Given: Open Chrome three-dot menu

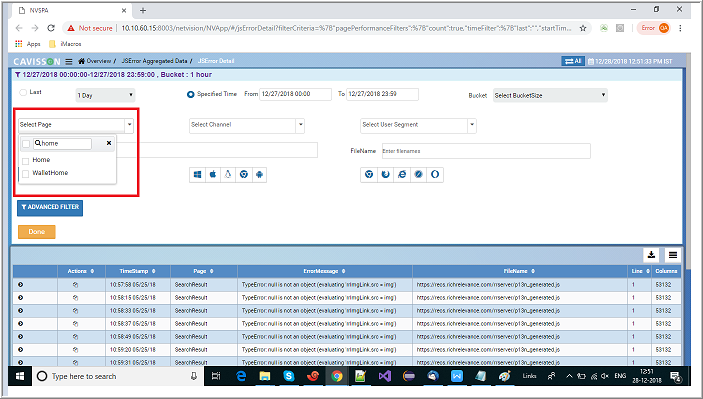Looking at the screenshot, I should click(680, 28).
